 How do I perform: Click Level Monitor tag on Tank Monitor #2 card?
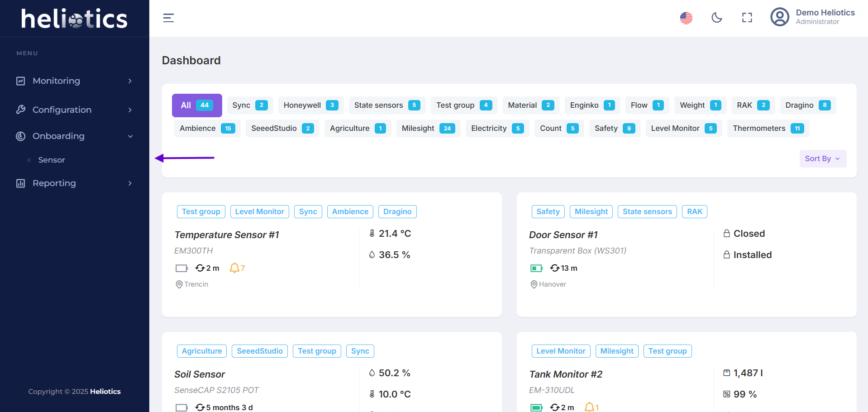[x=561, y=351]
